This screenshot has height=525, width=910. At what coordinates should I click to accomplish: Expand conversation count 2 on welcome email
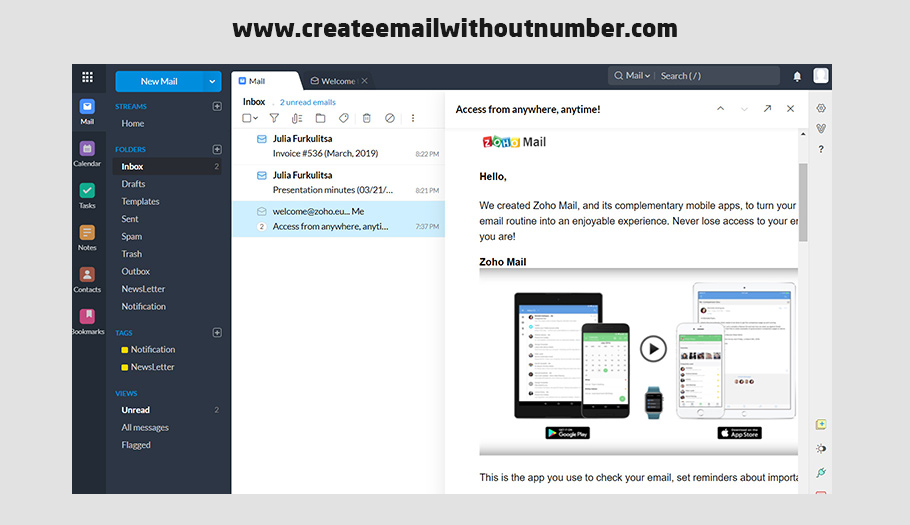point(262,227)
